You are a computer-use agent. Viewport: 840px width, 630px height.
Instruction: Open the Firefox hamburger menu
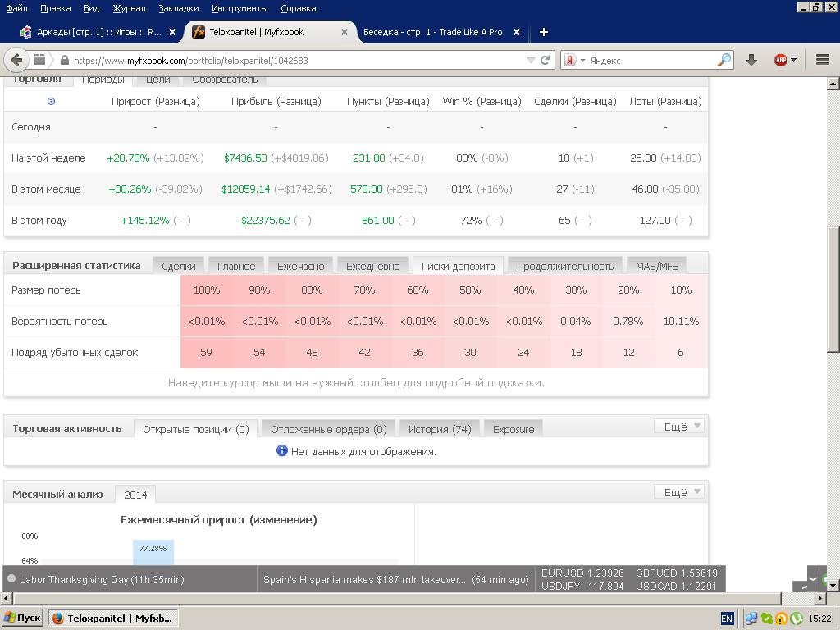coord(822,60)
